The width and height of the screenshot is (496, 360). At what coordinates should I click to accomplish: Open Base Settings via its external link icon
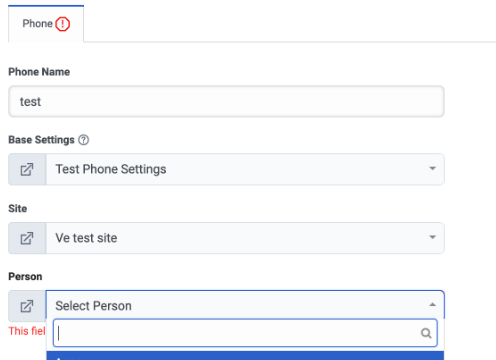coord(27,169)
